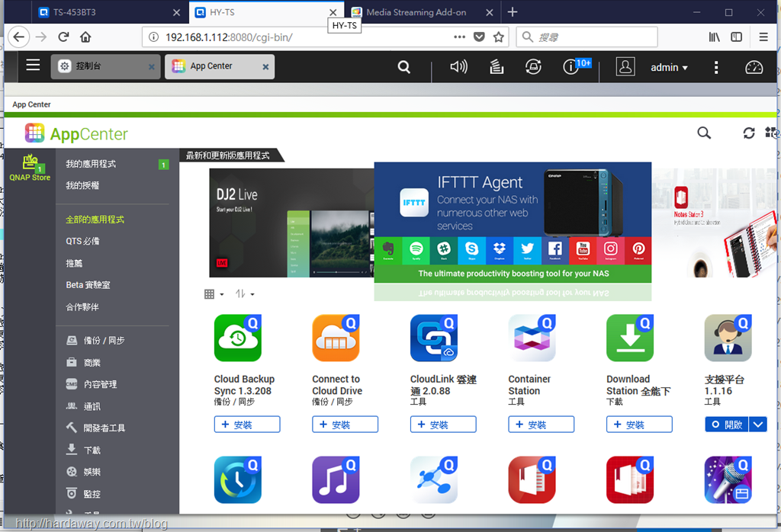
Task: Bookmark this page with star icon
Action: 498,37
